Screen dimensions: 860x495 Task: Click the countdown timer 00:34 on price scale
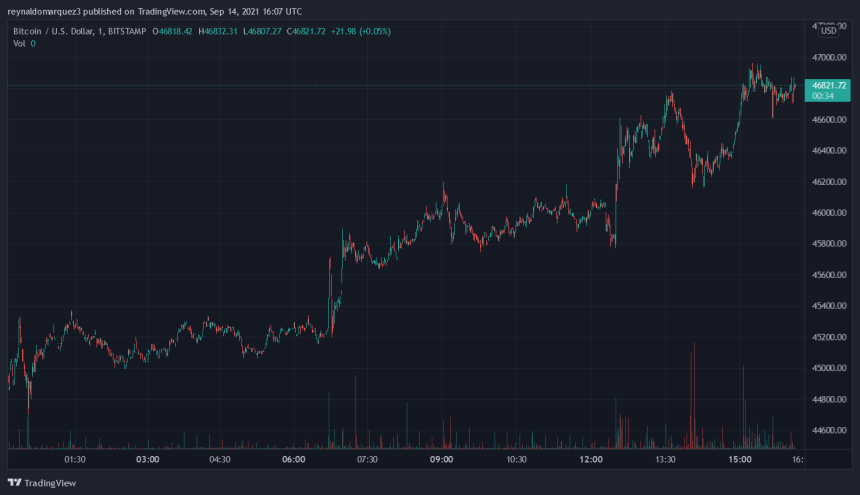822,97
